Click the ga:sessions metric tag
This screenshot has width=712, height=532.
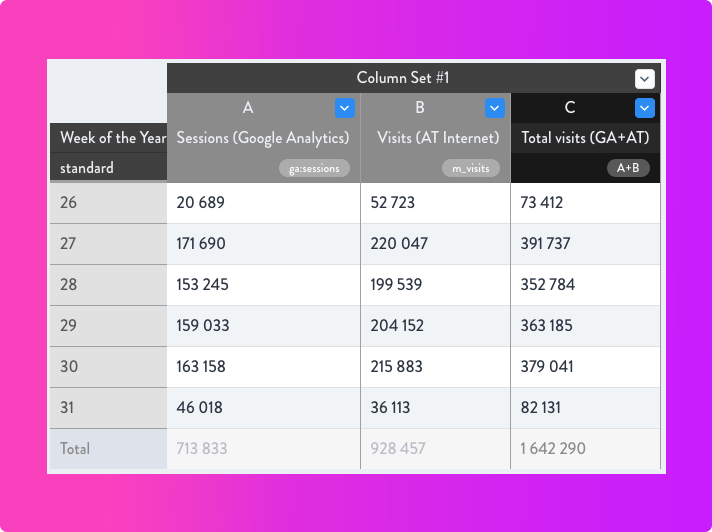click(314, 168)
